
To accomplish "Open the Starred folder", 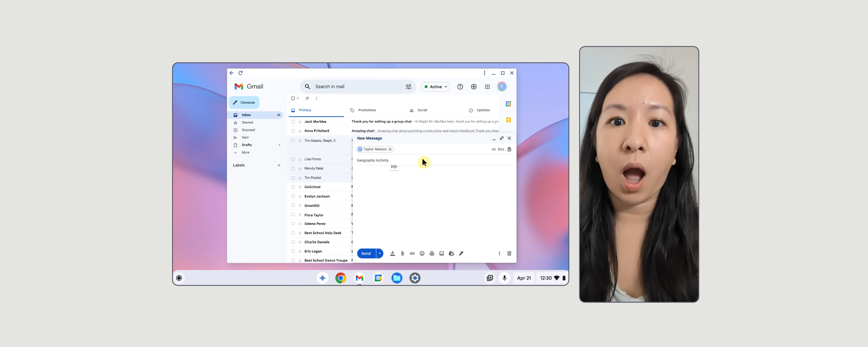I will coord(247,123).
